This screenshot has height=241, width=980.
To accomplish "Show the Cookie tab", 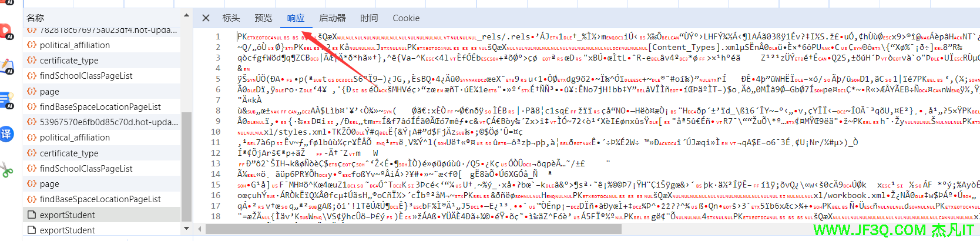I will (406, 18).
